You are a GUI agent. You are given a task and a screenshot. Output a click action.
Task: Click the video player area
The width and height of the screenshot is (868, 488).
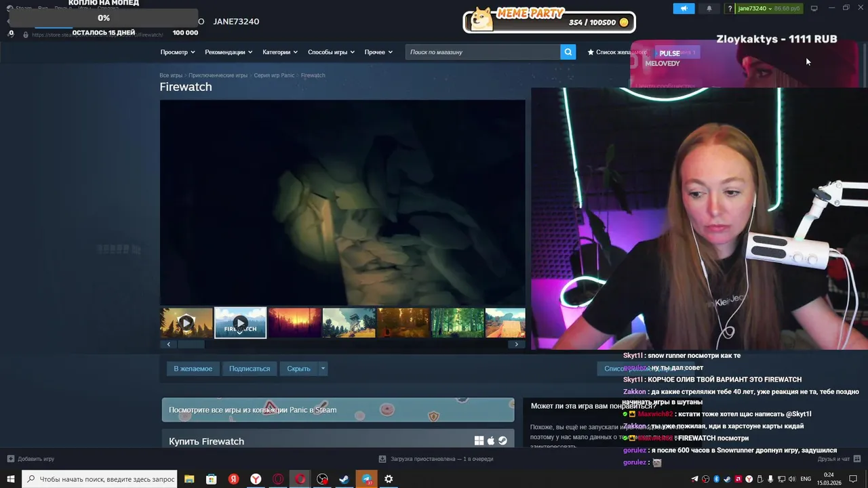(x=342, y=203)
